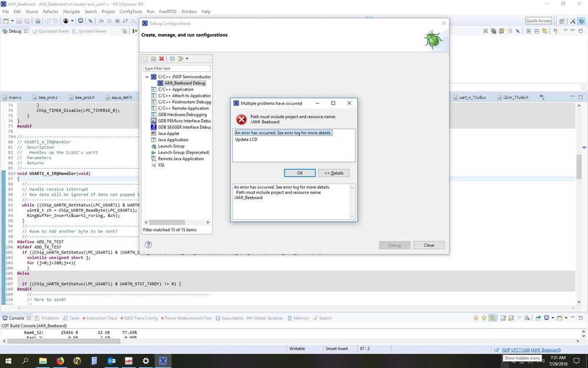Switch to main.c editor tab

pyautogui.click(x=12, y=97)
